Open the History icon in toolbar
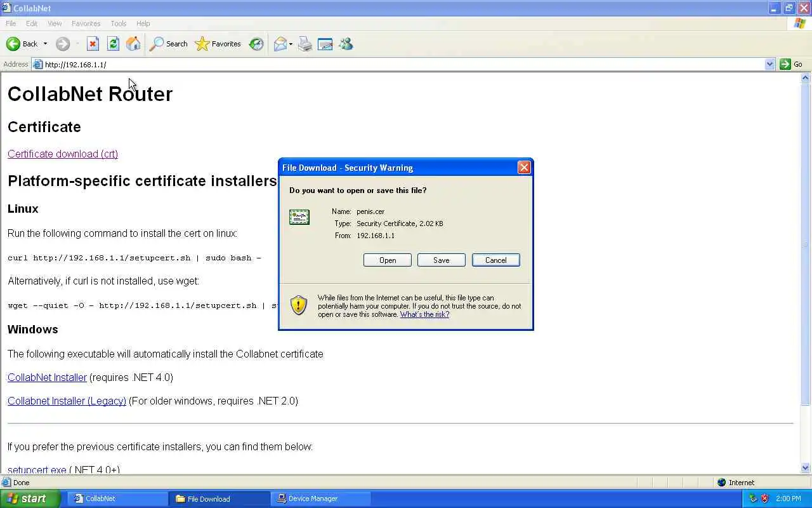This screenshot has width=812, height=508. point(256,44)
